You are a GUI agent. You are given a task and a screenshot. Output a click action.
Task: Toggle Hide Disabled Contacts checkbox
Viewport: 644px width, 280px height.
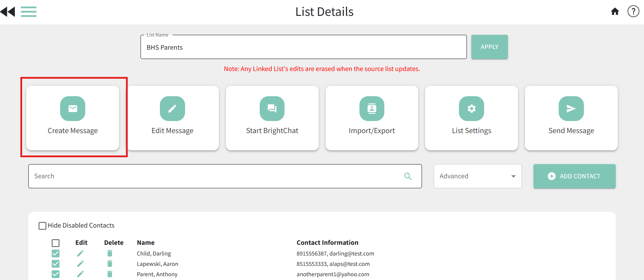tap(42, 226)
